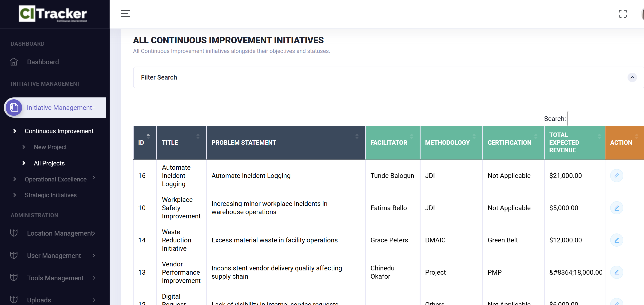Toggle fullscreen mode icon

622,14
